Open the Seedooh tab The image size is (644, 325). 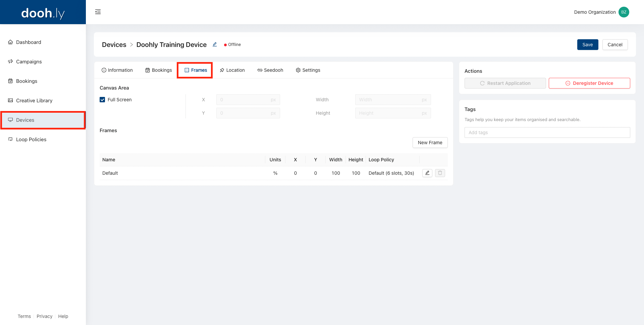coord(270,70)
